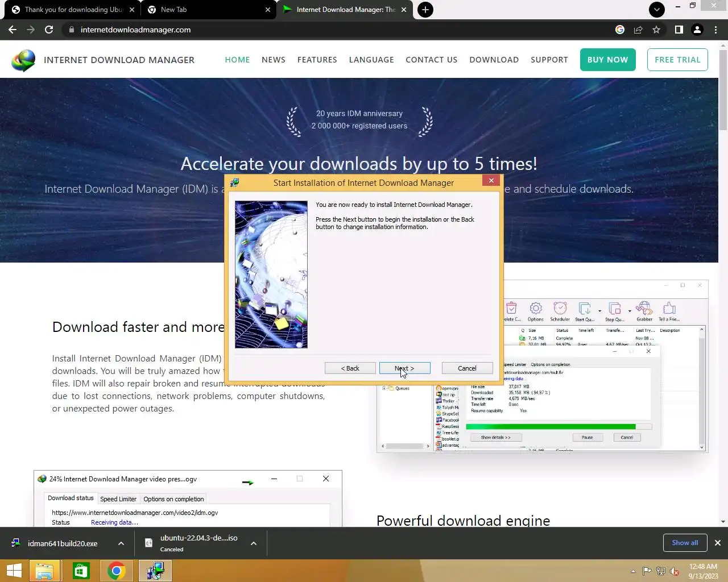Close the Internet Download Manager tab
Viewport: 728px width, 582px height.
(404, 10)
